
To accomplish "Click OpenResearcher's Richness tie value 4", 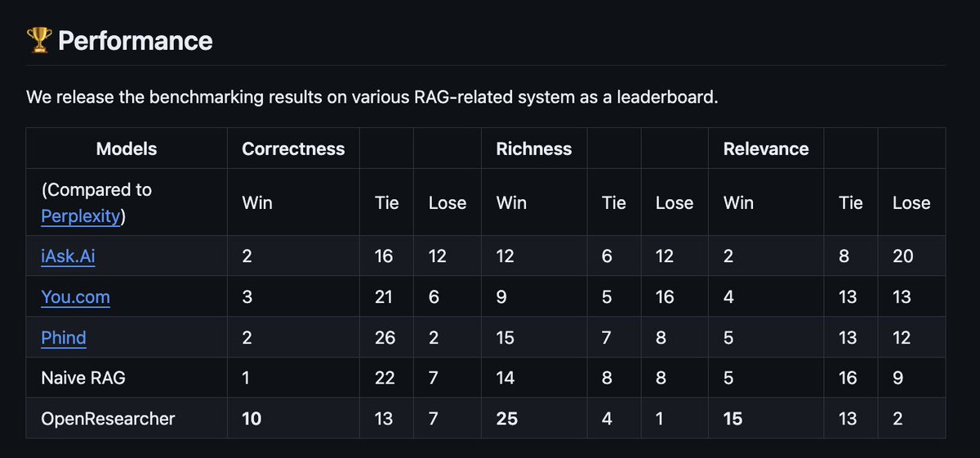I will coord(607,419).
